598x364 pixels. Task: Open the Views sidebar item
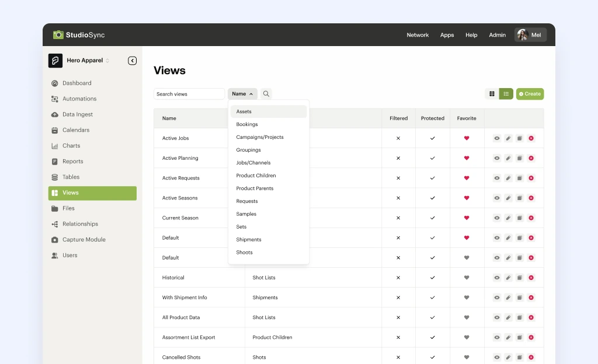point(92,193)
